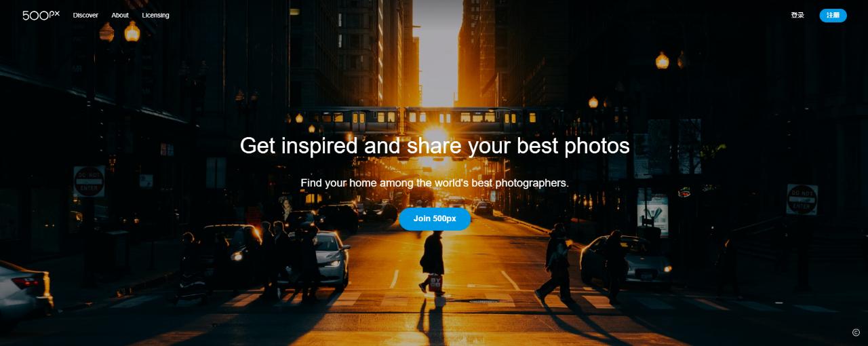Click the 登录 login link
The height and width of the screenshot is (346, 868).
[x=797, y=15]
